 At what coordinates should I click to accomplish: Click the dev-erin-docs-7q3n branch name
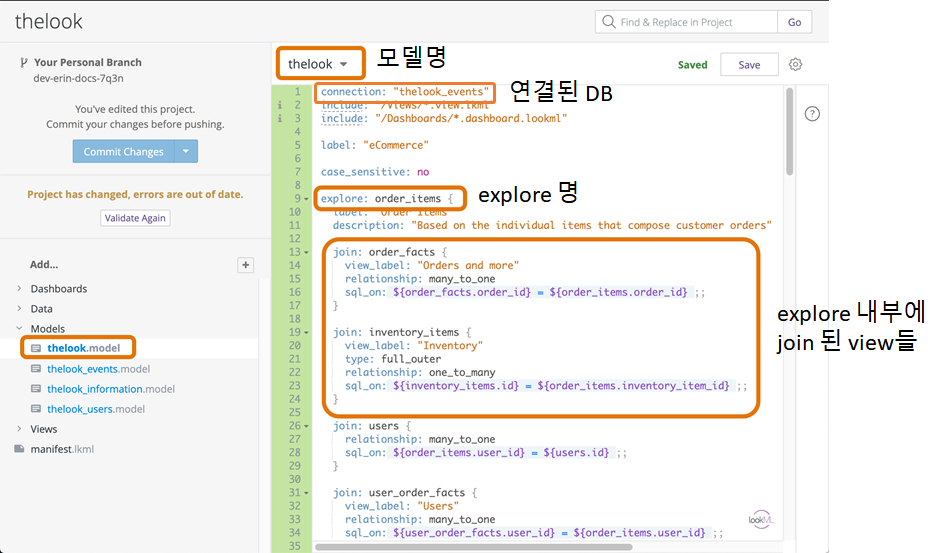78,78
